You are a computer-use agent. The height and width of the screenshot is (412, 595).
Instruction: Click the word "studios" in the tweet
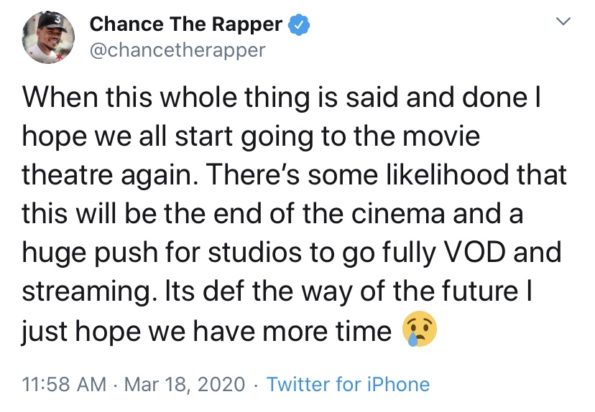pyautogui.click(x=256, y=252)
